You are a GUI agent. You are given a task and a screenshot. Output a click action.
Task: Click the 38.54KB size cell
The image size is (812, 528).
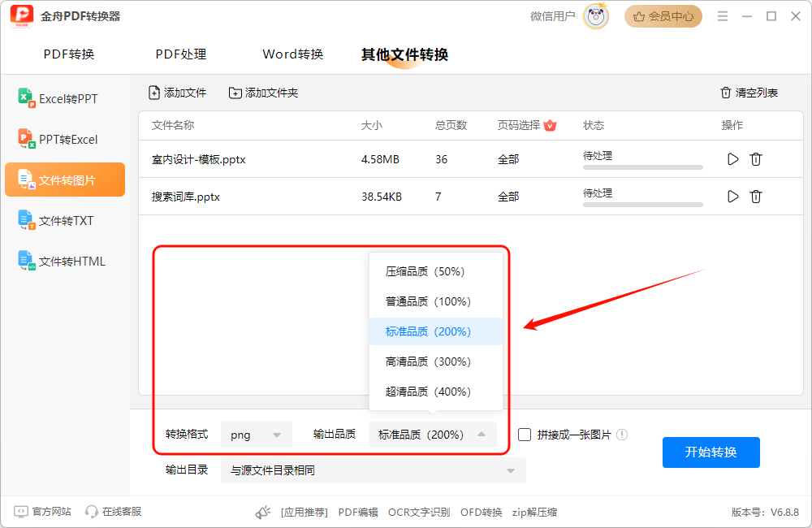point(382,197)
